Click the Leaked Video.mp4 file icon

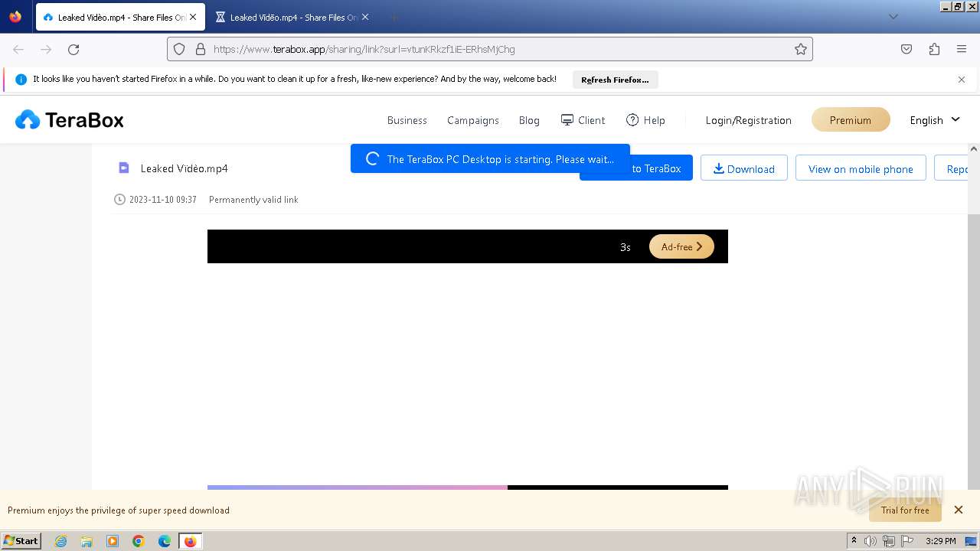click(x=124, y=168)
